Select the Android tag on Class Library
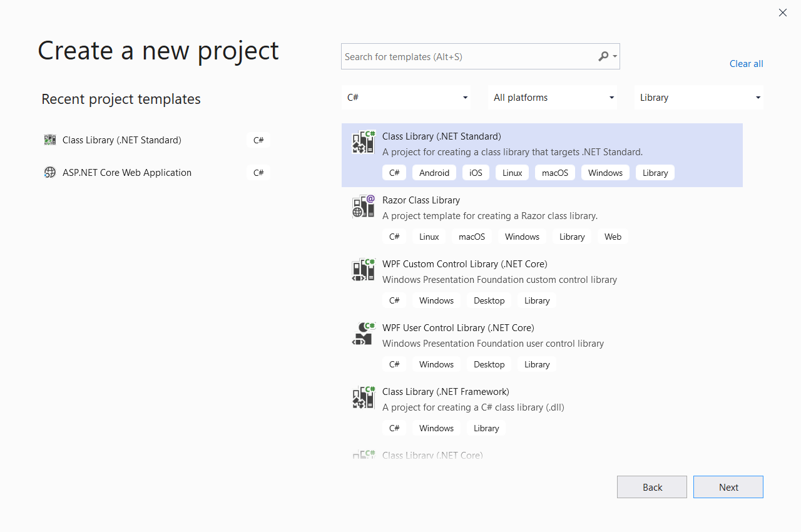The width and height of the screenshot is (801, 532). tap(434, 172)
